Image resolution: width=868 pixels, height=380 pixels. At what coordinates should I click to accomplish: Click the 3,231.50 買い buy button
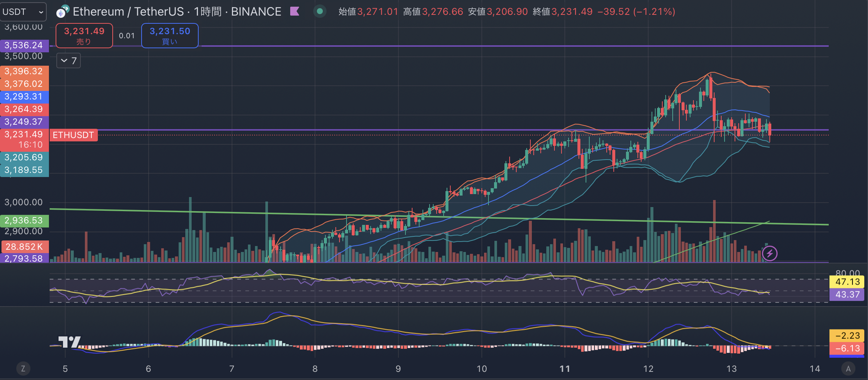point(170,36)
